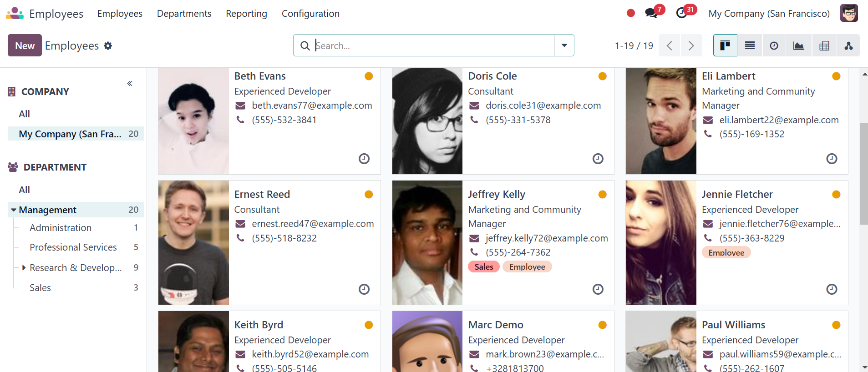Open the Configuration menu

[310, 14]
